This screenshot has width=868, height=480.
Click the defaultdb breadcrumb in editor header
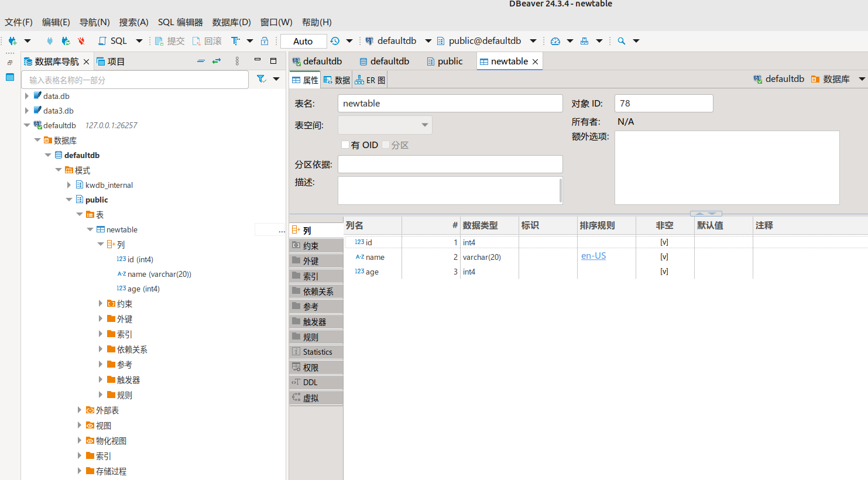coord(778,79)
